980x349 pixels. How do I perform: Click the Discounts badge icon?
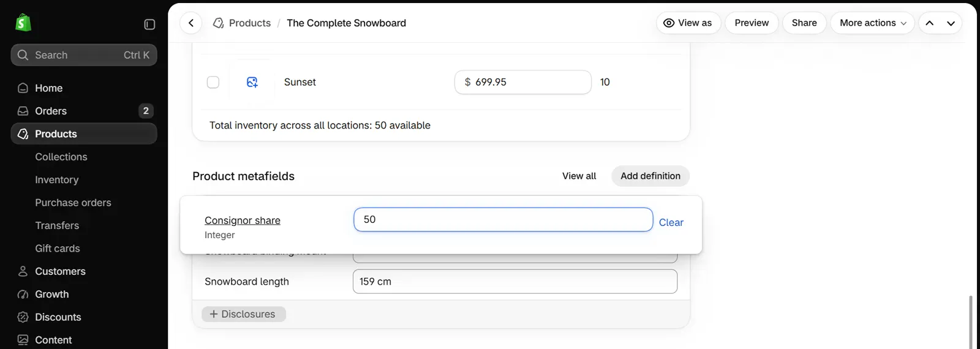click(23, 317)
